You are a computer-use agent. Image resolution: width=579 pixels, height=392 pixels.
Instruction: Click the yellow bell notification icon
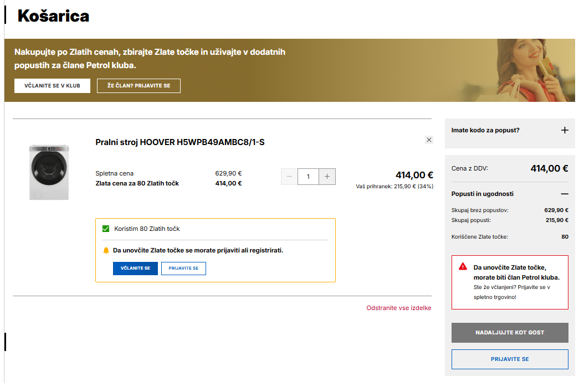[106, 250]
